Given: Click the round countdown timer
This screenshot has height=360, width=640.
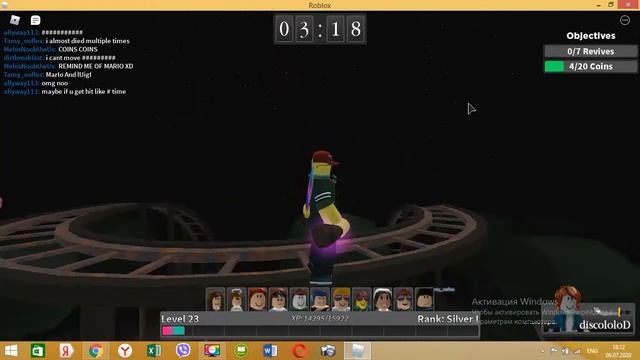Looking at the screenshot, I should pyautogui.click(x=320, y=29).
